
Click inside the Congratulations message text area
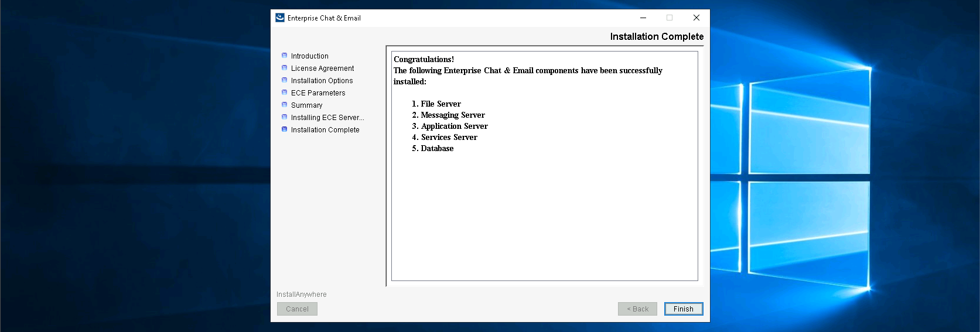(544, 205)
